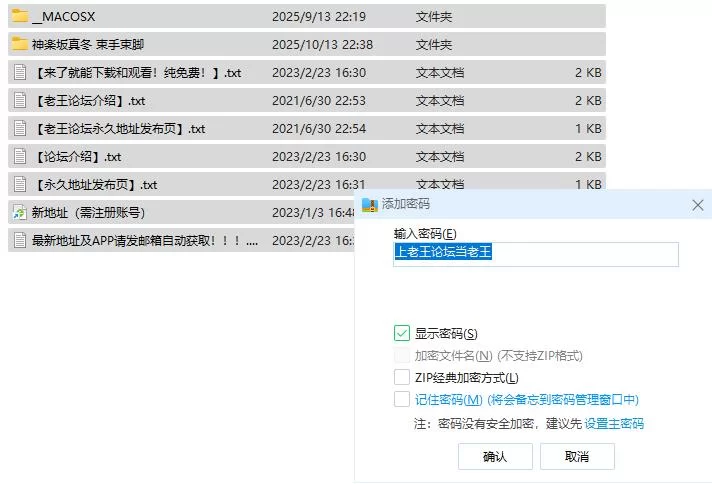Select the _MACOSX folder name
The height and width of the screenshot is (484, 712).
pyautogui.click(x=64, y=17)
